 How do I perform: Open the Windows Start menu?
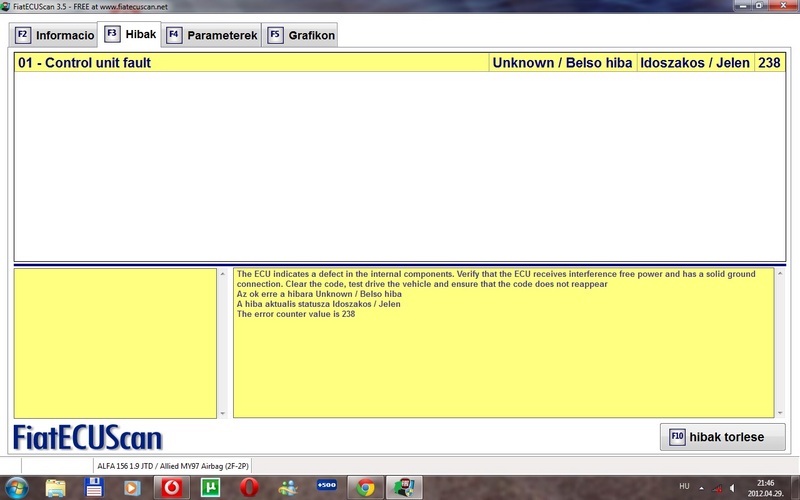tap(17, 487)
